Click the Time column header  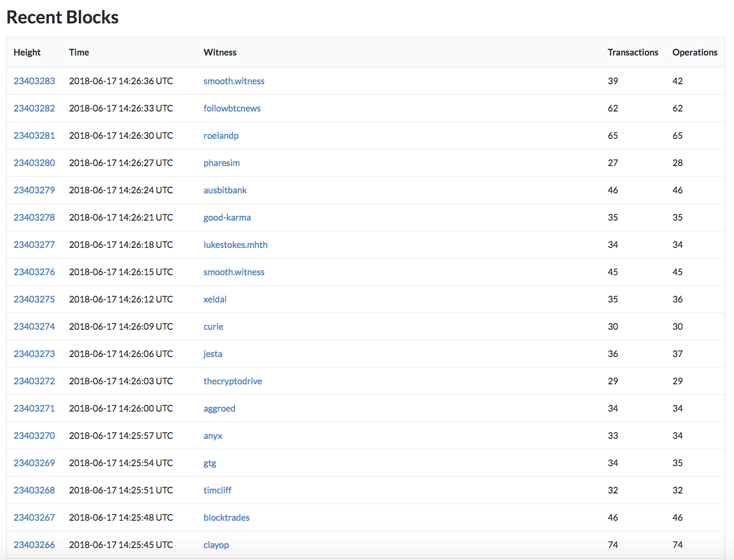pyautogui.click(x=79, y=52)
